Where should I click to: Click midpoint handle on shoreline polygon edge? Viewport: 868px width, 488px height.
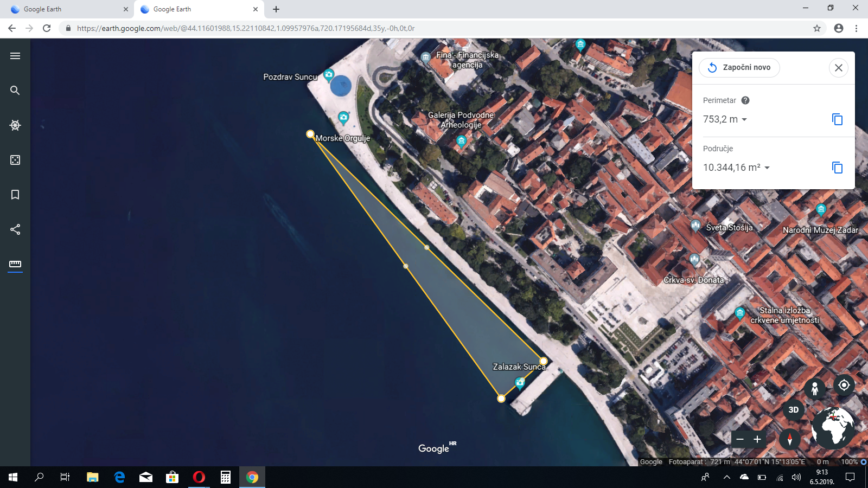click(427, 247)
